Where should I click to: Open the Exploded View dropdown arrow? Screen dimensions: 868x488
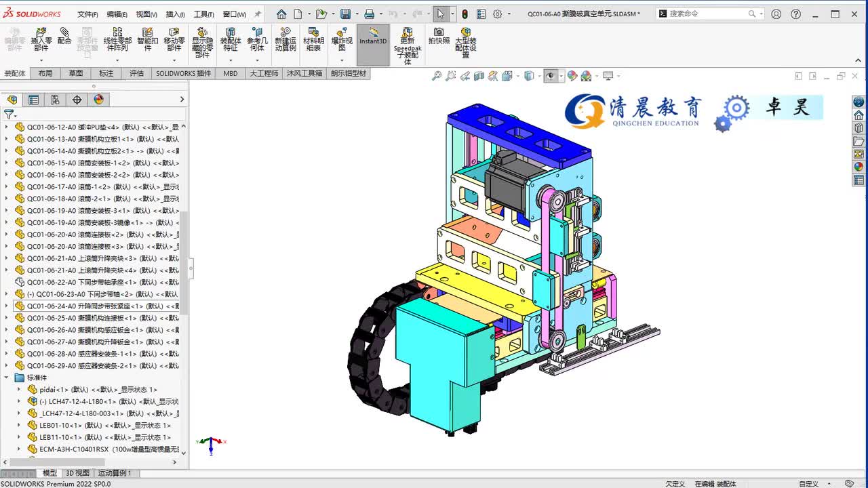pos(342,60)
